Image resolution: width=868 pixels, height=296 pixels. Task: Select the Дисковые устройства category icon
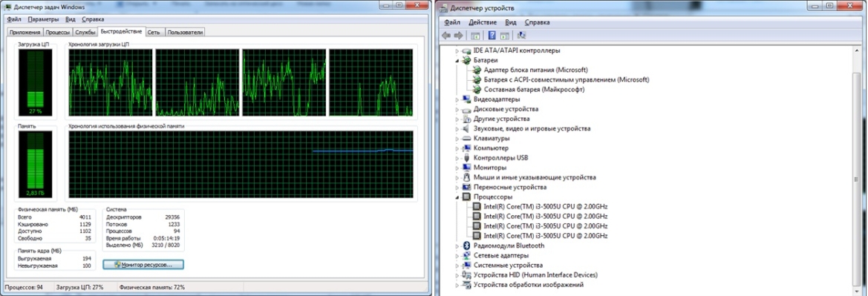466,109
